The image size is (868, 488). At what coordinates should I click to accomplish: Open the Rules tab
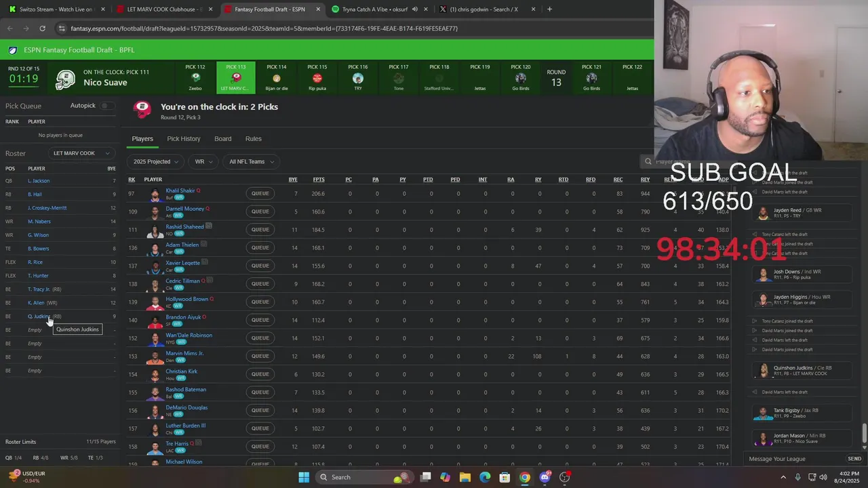254,139
